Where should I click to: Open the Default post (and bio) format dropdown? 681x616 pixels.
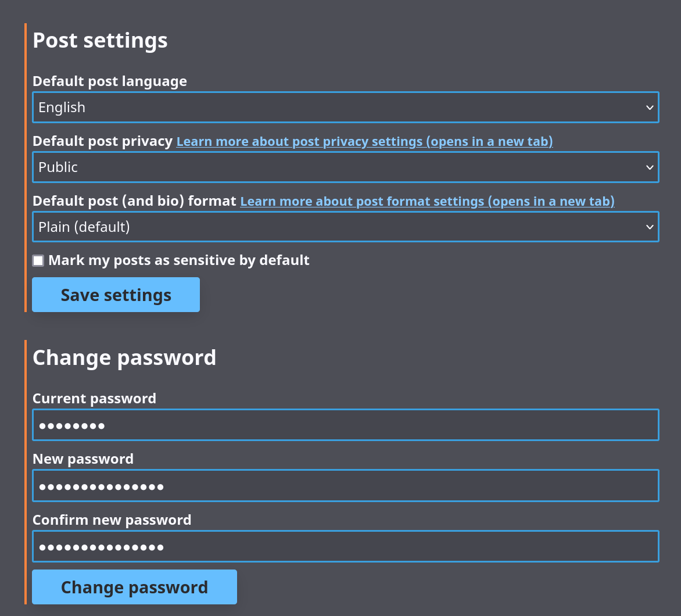click(x=346, y=227)
